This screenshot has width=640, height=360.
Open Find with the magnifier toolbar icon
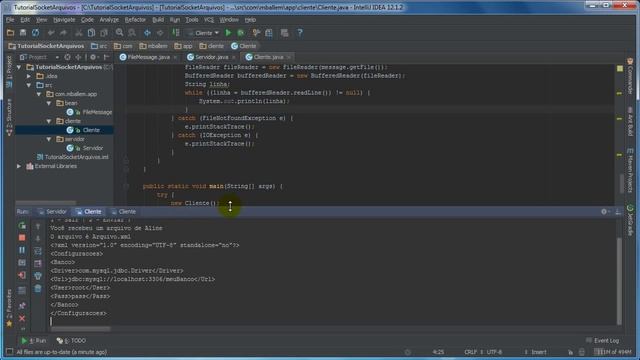click(x=119, y=33)
